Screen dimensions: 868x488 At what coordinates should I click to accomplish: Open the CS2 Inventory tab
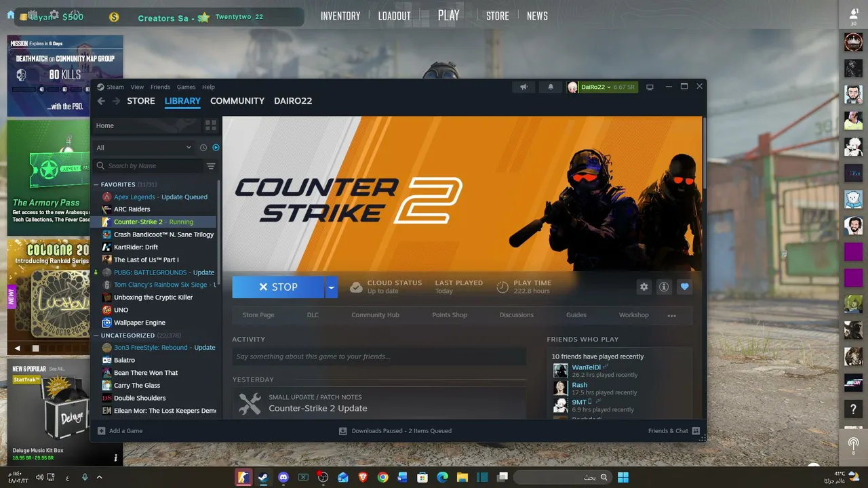tap(340, 16)
